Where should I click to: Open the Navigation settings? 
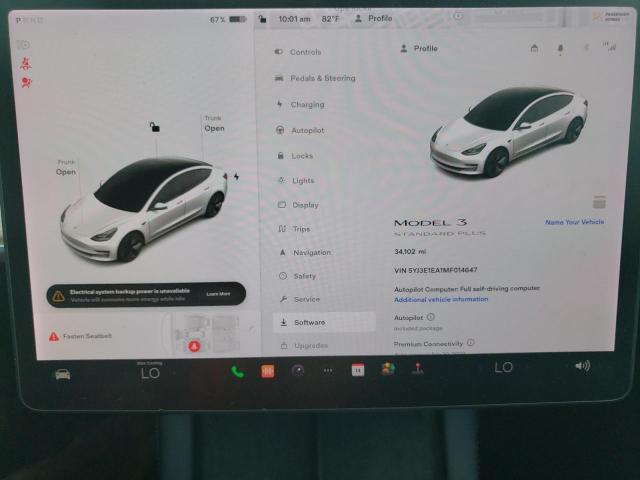pos(305,253)
